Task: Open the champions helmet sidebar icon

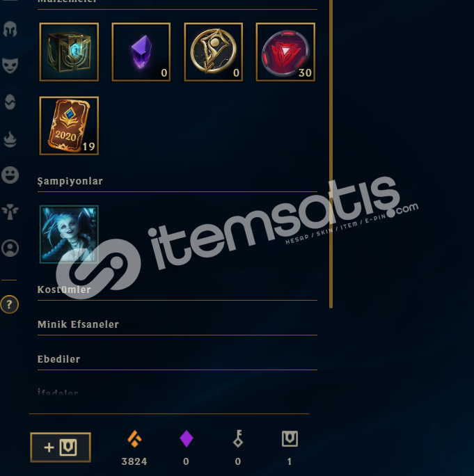Action: click(x=10, y=29)
